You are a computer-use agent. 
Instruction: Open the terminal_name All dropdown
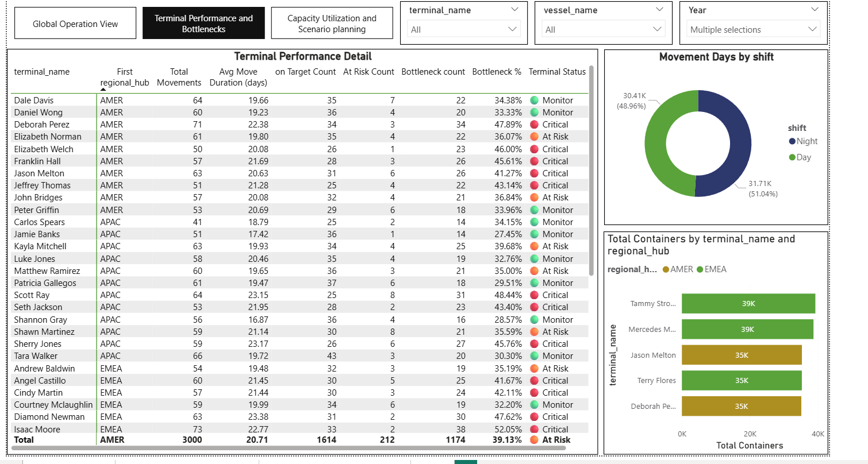(463, 29)
